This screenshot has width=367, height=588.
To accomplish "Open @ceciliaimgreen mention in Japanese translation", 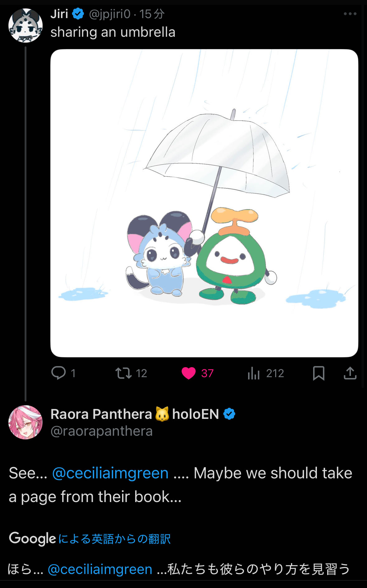I will click(x=100, y=569).
